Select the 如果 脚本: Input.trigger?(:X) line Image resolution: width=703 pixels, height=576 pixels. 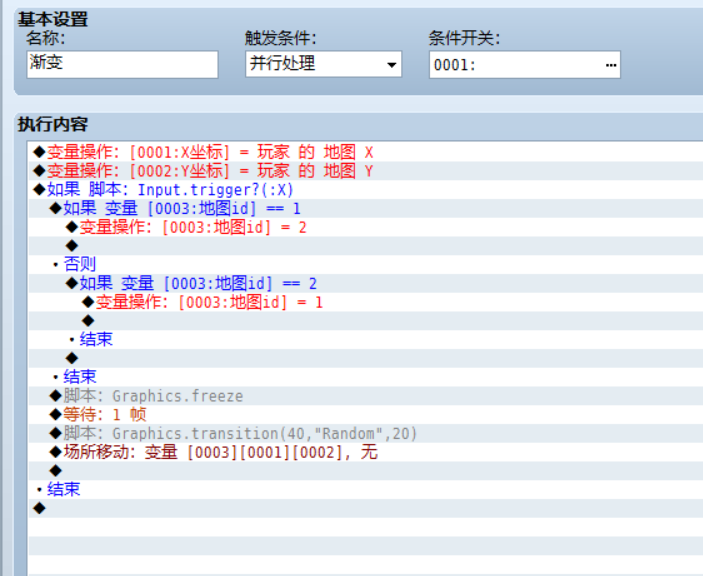pos(365,190)
